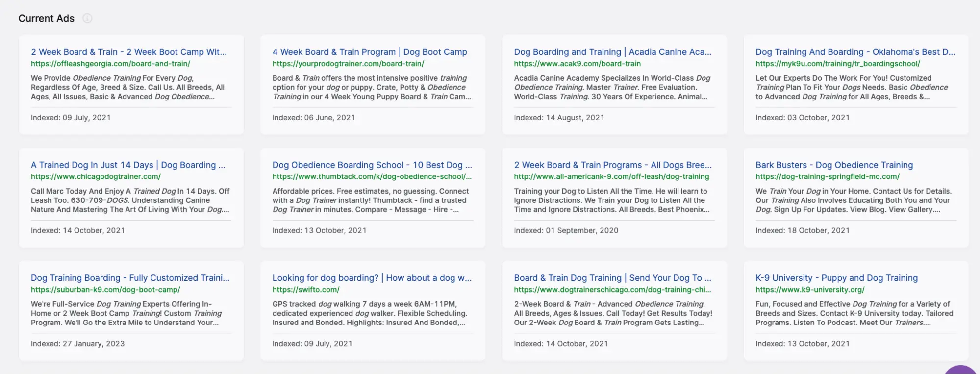Open the '4 Week Board & Train Program' ad title
This screenshot has width=980, height=374.
(370, 52)
